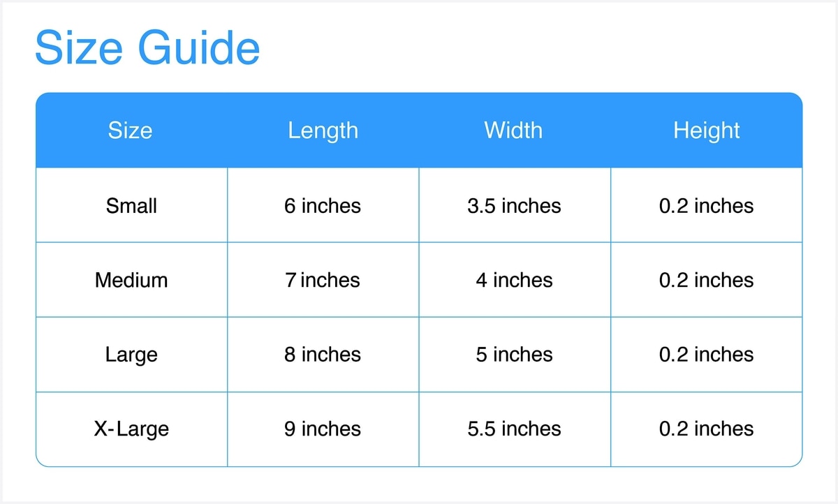Select the Small size row label
Image resolution: width=838 pixels, height=504 pixels.
click(131, 206)
